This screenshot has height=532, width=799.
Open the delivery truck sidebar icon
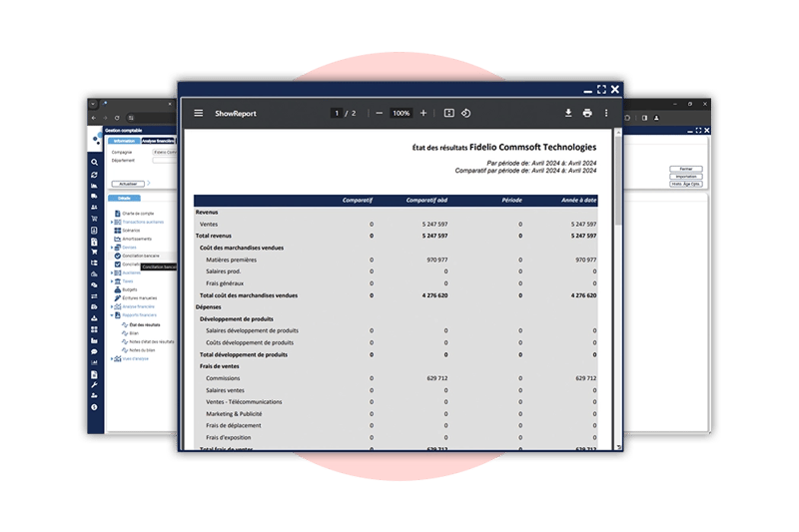(94, 196)
